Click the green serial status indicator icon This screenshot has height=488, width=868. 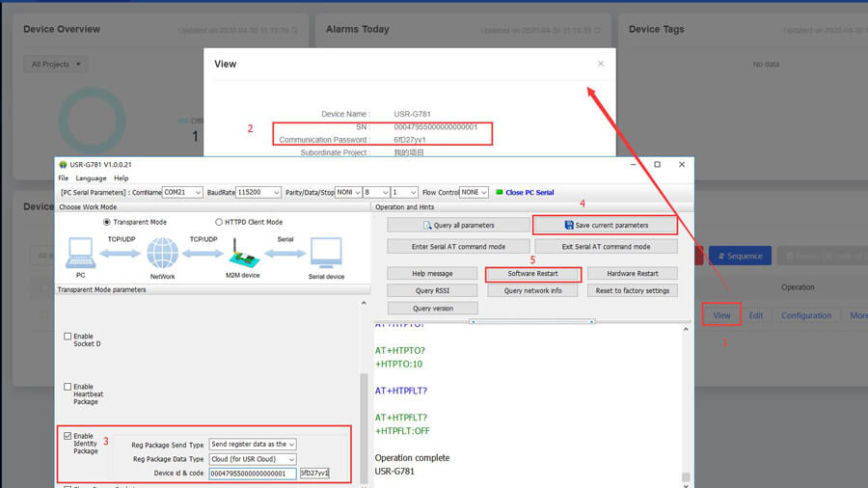tap(500, 192)
